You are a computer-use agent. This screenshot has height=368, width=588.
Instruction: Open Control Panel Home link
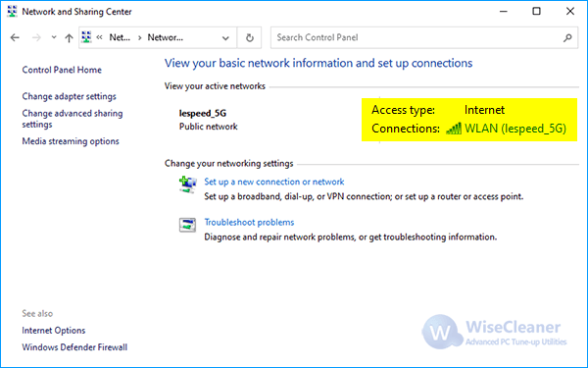pos(62,70)
